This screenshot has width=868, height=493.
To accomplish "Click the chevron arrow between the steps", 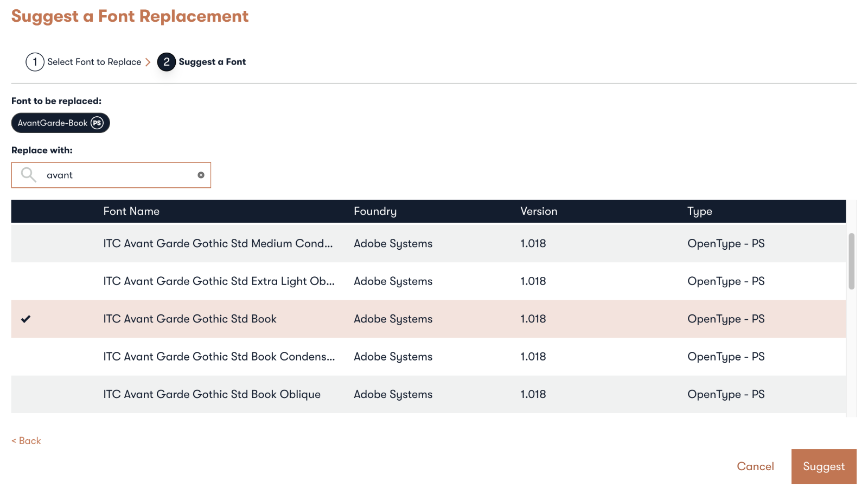I will (148, 62).
